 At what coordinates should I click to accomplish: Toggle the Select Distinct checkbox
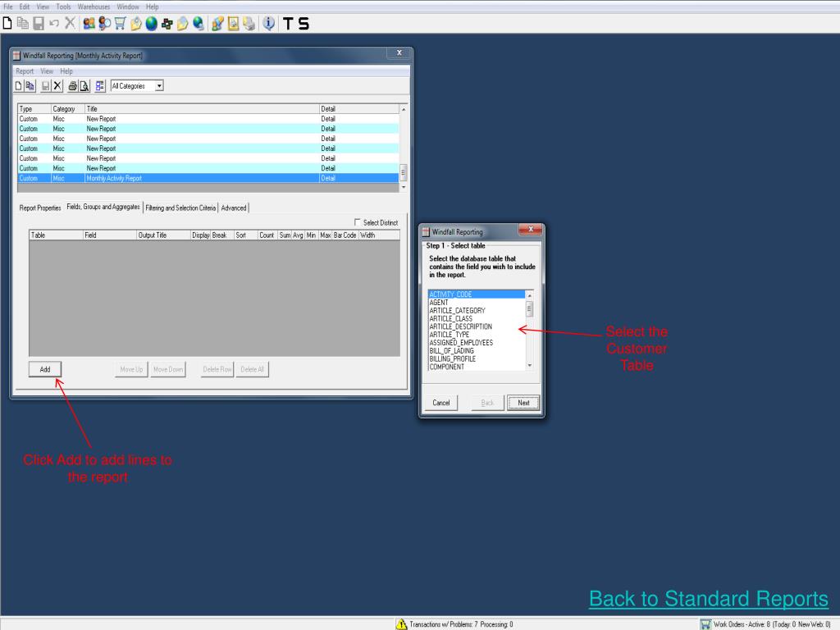358,221
